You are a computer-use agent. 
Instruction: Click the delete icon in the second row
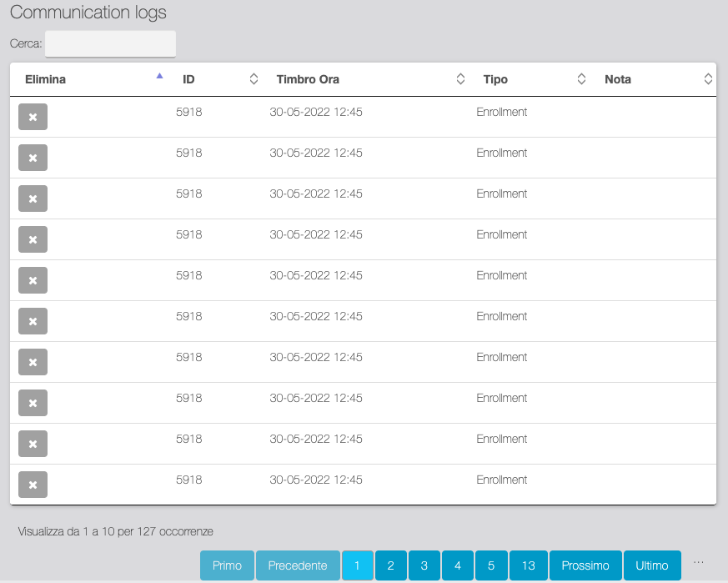33,158
